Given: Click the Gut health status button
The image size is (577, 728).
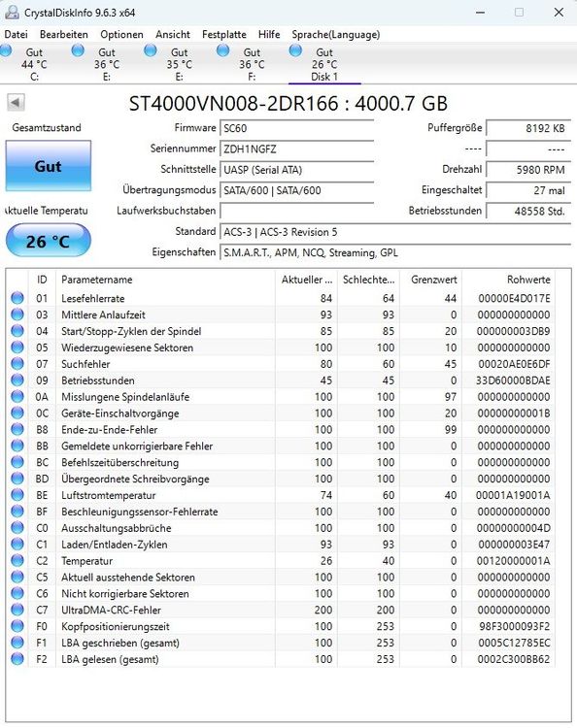Looking at the screenshot, I should click(49, 166).
